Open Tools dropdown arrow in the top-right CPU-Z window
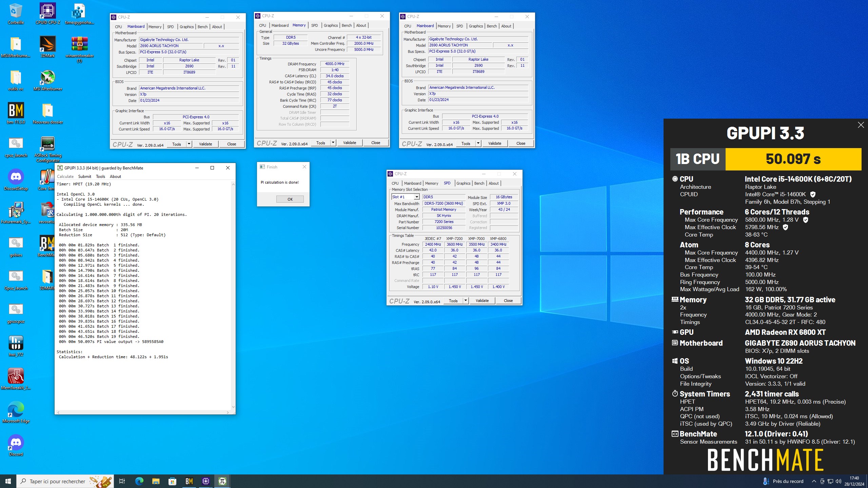The width and height of the screenshot is (868, 488). pos(478,143)
